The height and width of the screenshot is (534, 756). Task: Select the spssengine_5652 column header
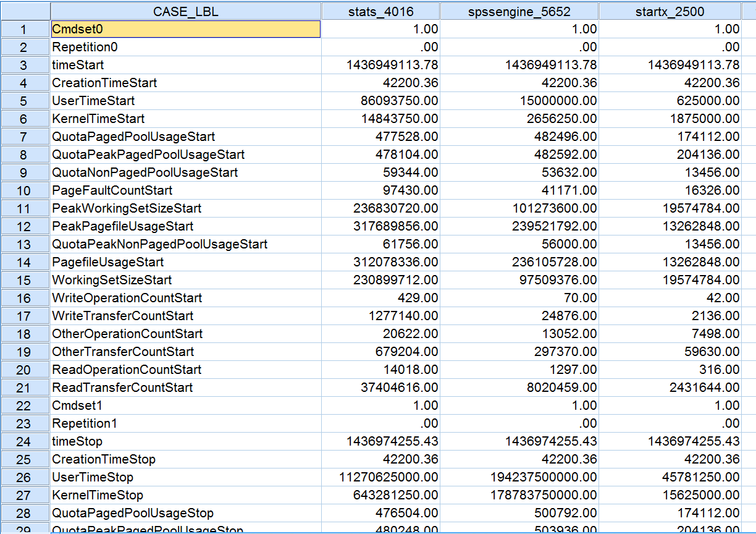[x=519, y=11]
